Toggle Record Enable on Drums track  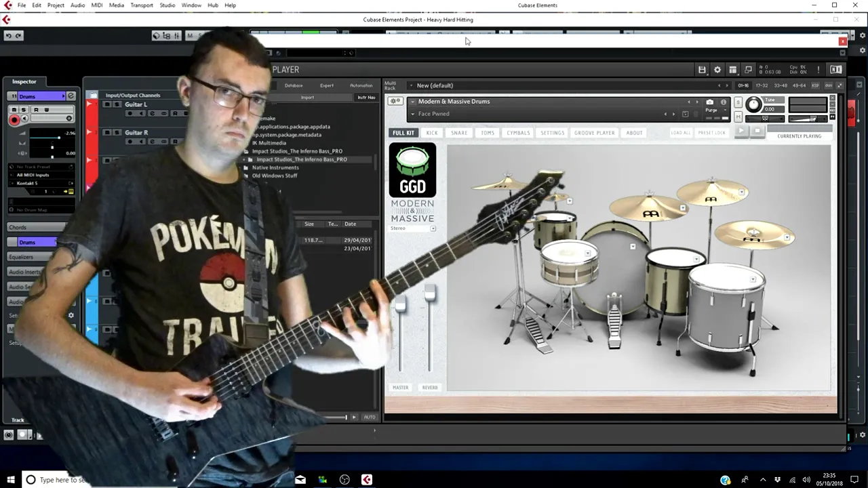click(14, 120)
